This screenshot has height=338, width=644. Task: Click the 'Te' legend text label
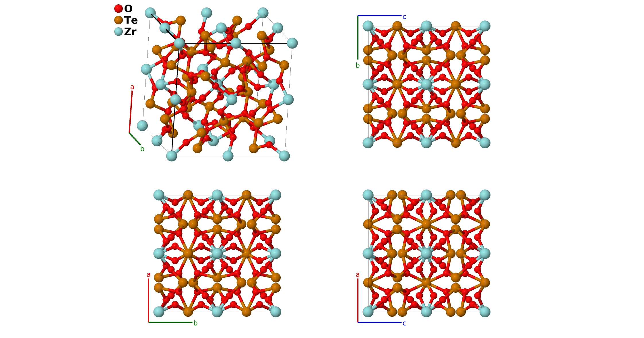tap(131, 20)
